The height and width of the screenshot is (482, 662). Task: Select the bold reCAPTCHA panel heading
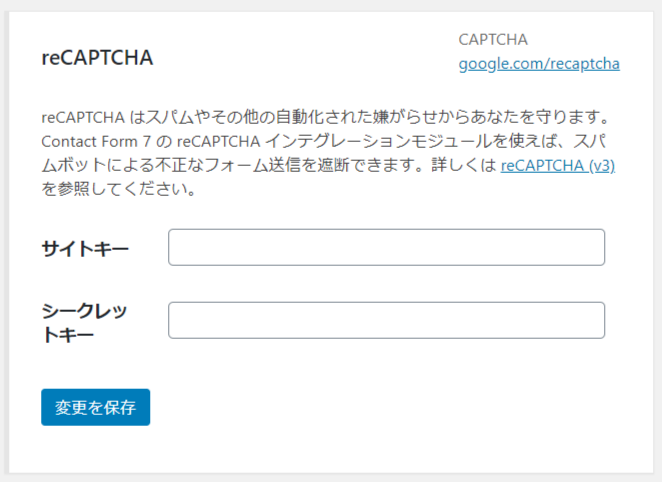[97, 57]
